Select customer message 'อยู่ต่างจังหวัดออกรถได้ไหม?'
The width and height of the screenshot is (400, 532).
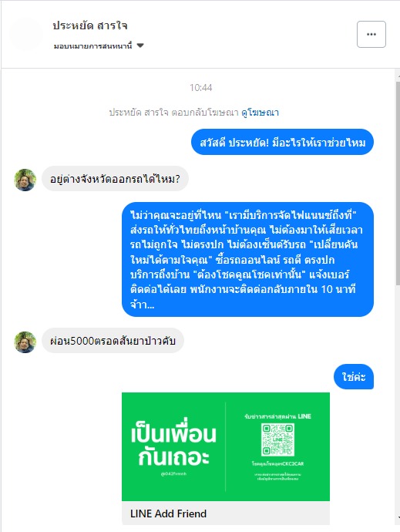click(x=115, y=179)
